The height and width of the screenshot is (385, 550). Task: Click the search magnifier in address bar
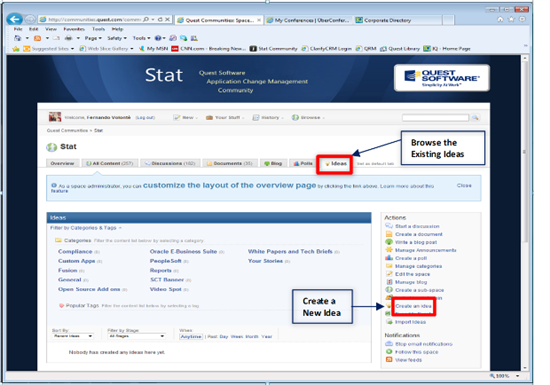pyautogui.click(x=146, y=20)
